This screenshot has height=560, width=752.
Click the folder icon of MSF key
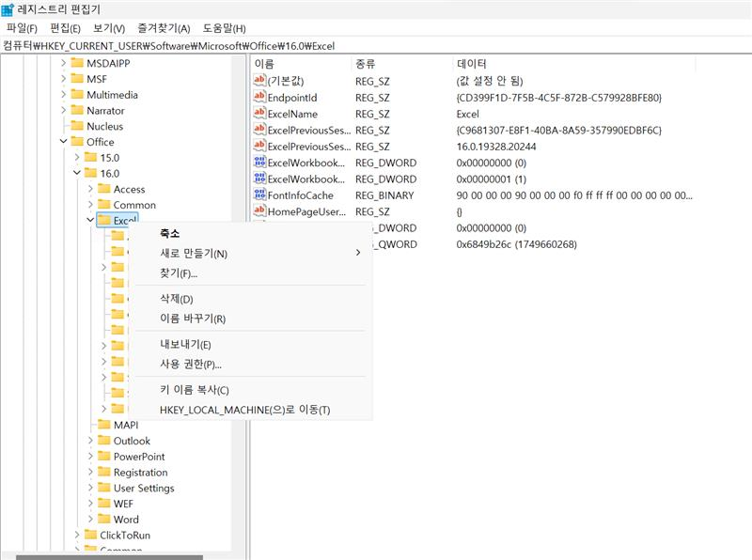[x=77, y=79]
